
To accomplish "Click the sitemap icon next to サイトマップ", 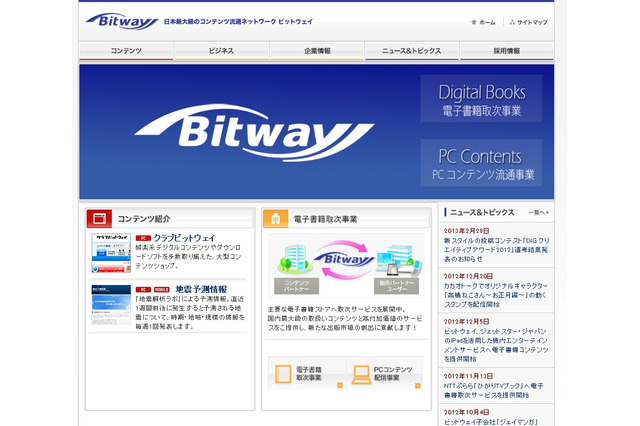I will 512,22.
